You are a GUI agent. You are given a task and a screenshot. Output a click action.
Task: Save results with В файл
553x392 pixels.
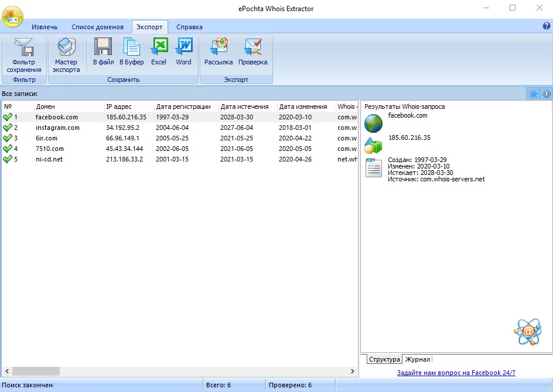103,51
